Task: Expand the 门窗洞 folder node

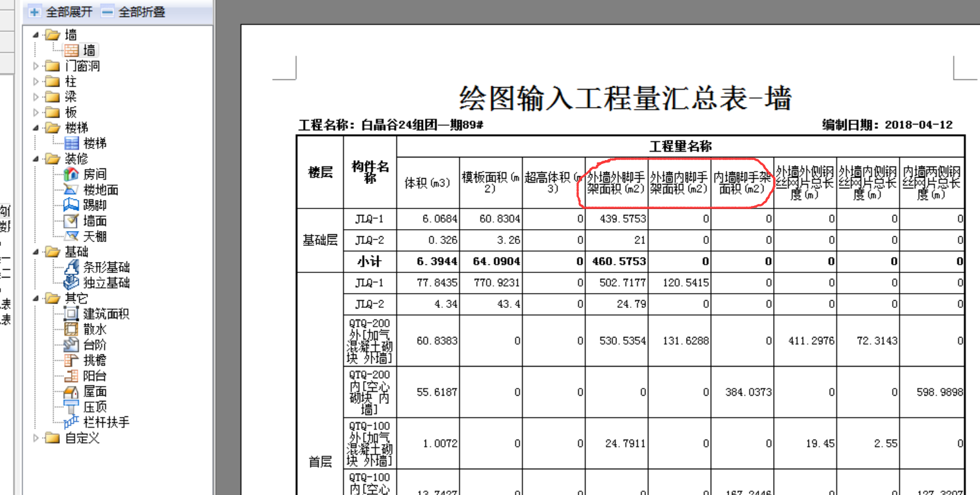Action: click(35, 66)
